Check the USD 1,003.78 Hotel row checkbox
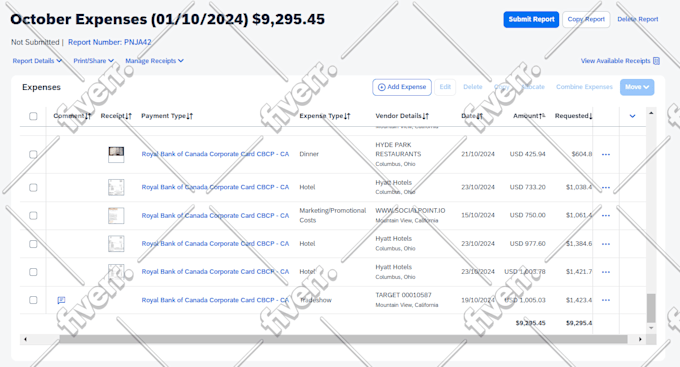Image resolution: width=680 pixels, height=367 pixels. click(33, 272)
